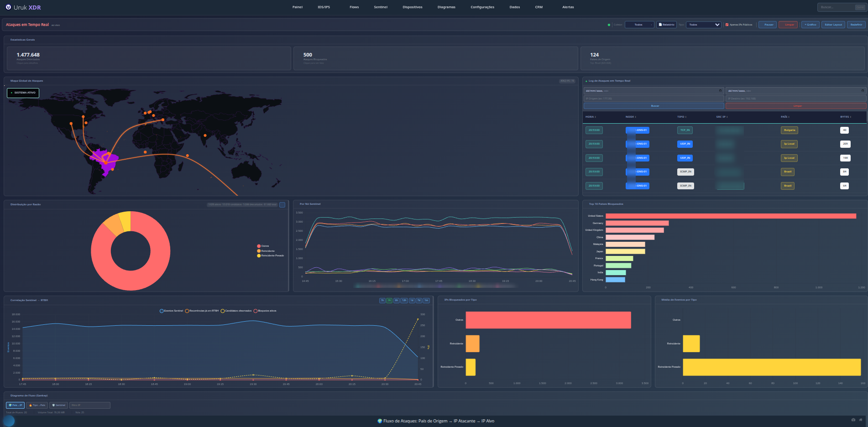
Task: Open the Coletor Todos dropdown
Action: [x=639, y=25]
